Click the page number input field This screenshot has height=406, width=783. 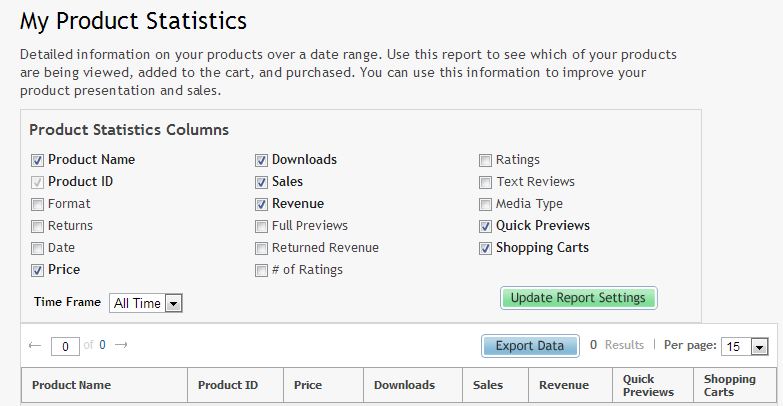pyautogui.click(x=65, y=346)
